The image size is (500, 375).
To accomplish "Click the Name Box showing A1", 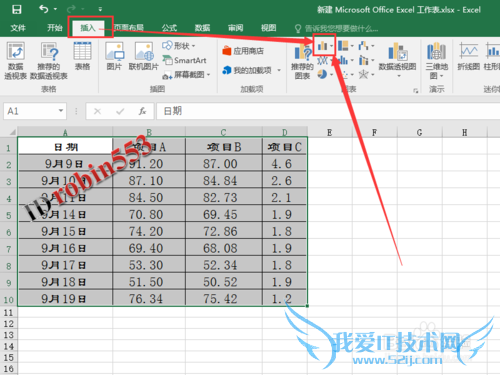I will pos(30,111).
